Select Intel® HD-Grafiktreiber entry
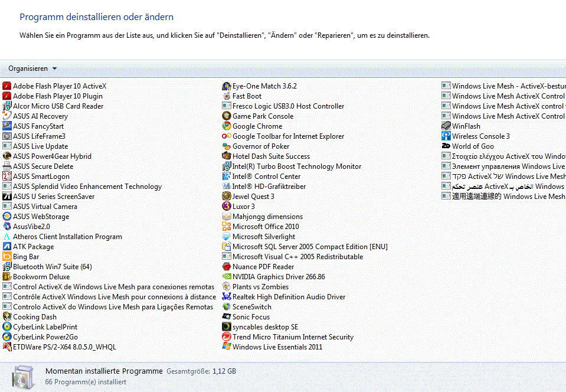 point(264,186)
